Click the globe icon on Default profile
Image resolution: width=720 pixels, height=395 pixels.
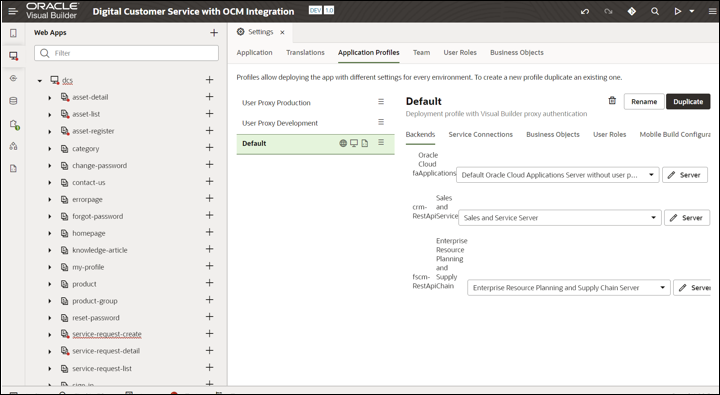(x=343, y=143)
